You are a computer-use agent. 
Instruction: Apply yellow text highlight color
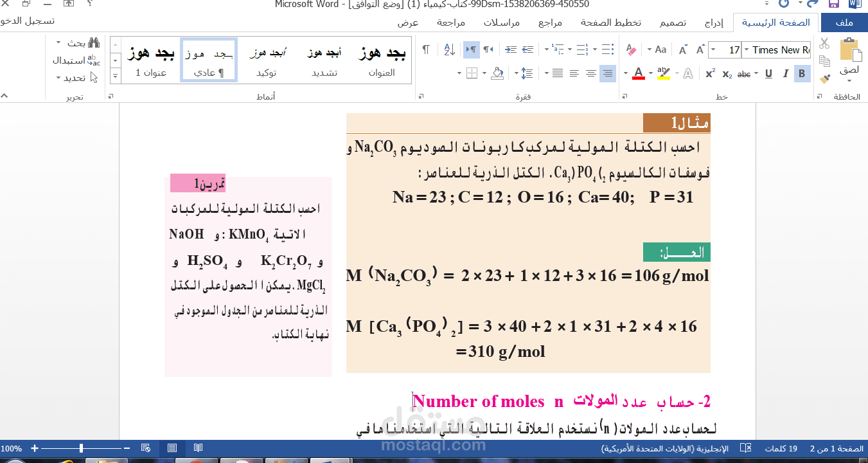tap(663, 73)
